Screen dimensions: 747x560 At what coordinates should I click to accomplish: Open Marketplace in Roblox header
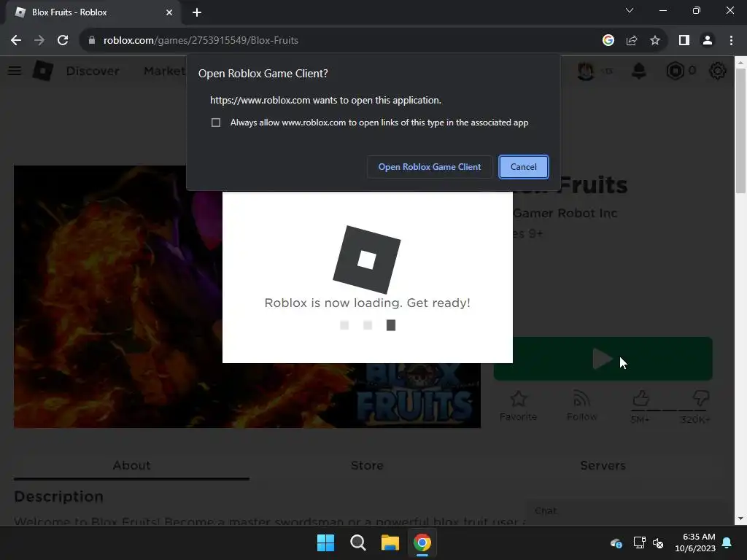pos(165,71)
